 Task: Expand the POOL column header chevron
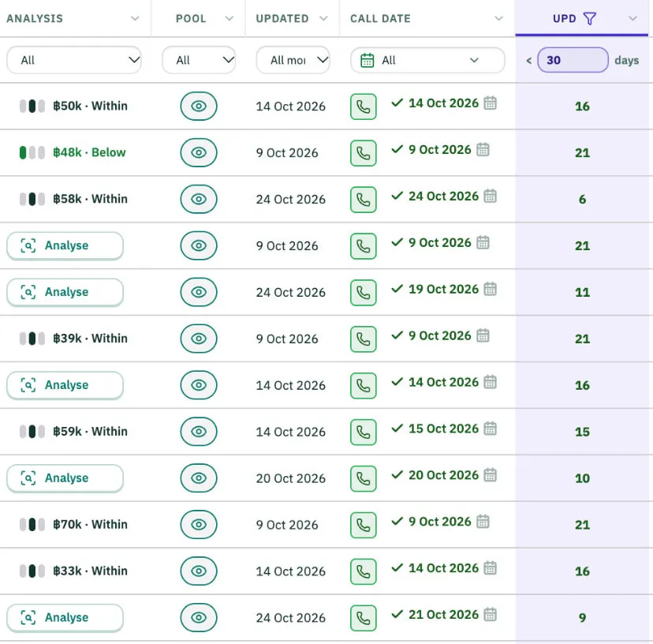point(229,18)
